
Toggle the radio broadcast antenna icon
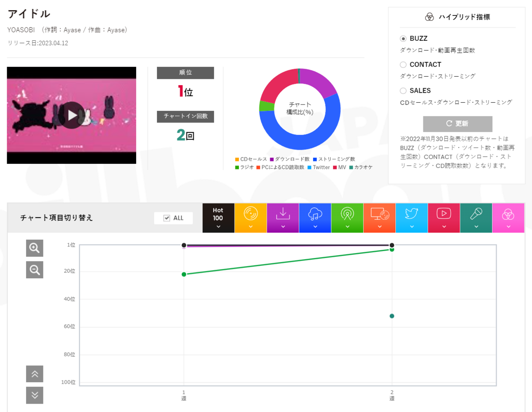tap(347, 214)
